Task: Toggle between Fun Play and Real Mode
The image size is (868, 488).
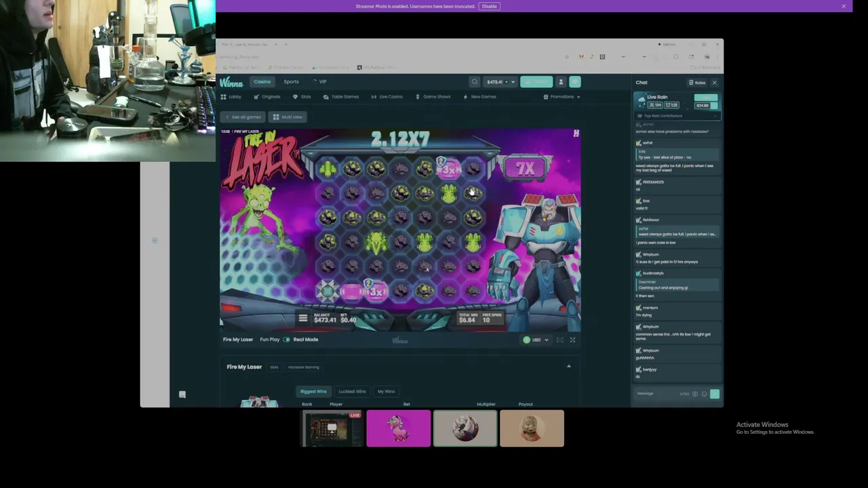Action: pyautogui.click(x=287, y=340)
